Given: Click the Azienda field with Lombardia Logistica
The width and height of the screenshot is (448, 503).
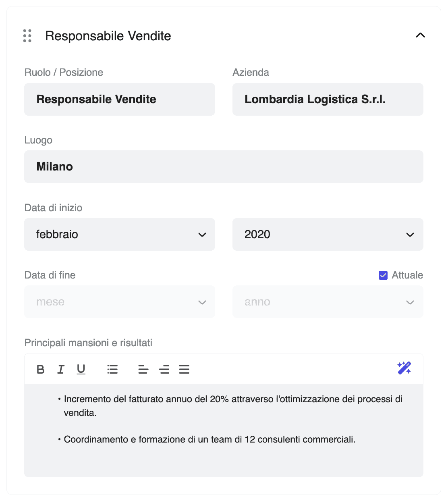Looking at the screenshot, I should (328, 100).
